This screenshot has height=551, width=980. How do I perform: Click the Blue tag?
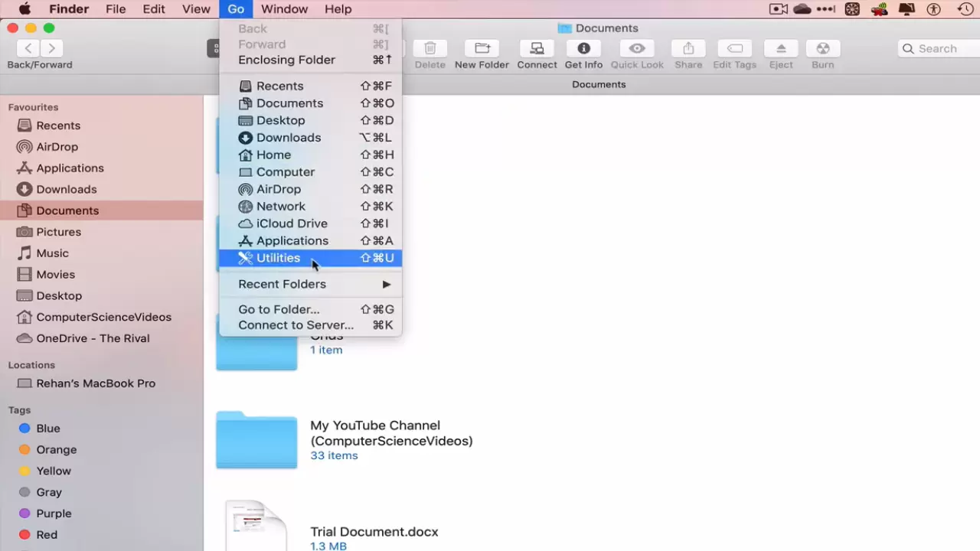coord(101,429)
